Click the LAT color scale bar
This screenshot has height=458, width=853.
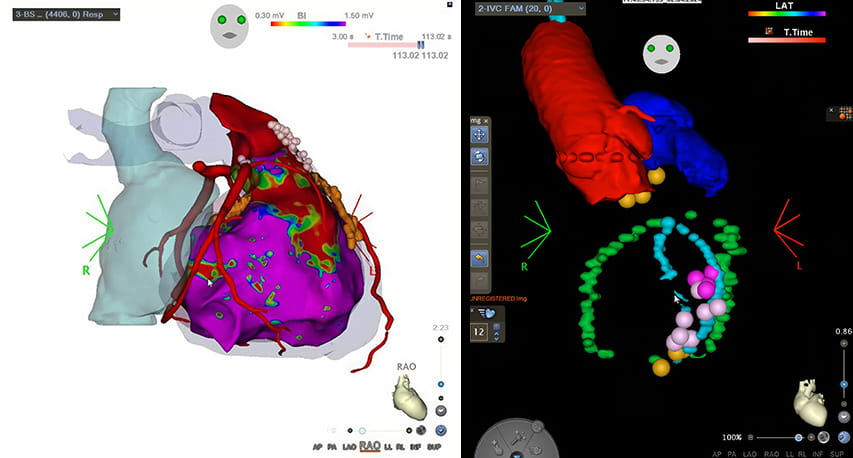tap(787, 14)
